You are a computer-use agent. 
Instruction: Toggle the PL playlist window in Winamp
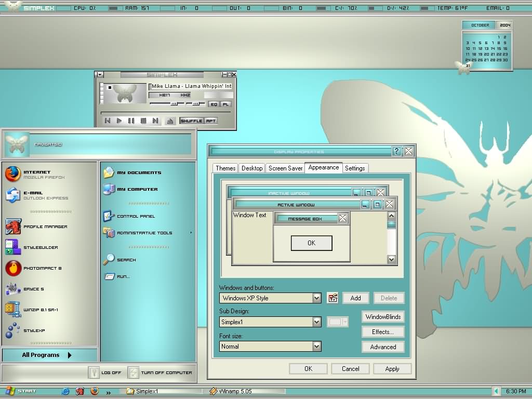[x=225, y=104]
